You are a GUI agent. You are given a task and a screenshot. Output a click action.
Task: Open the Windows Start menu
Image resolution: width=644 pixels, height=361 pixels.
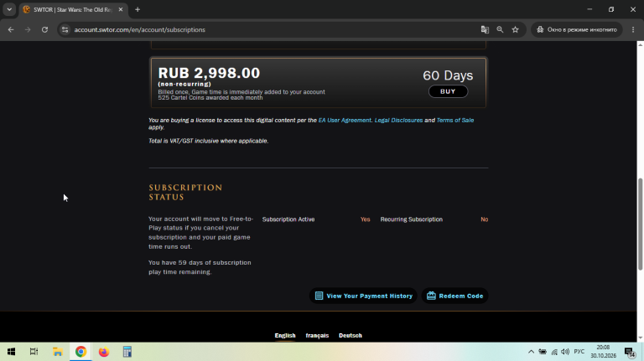pos(11,352)
